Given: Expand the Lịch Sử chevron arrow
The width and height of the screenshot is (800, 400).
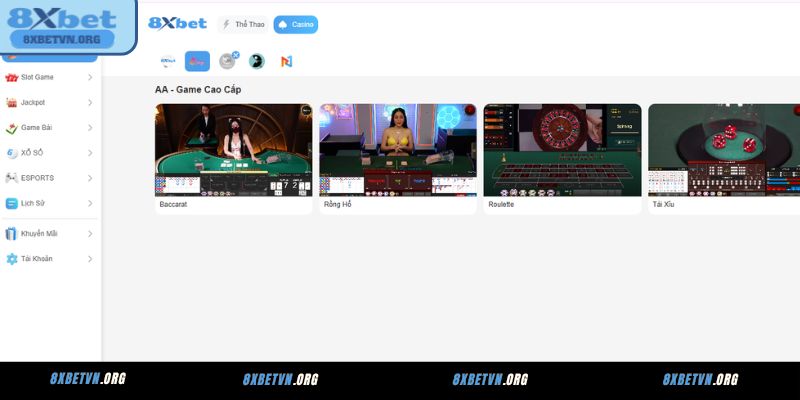Looking at the screenshot, I should point(90,203).
